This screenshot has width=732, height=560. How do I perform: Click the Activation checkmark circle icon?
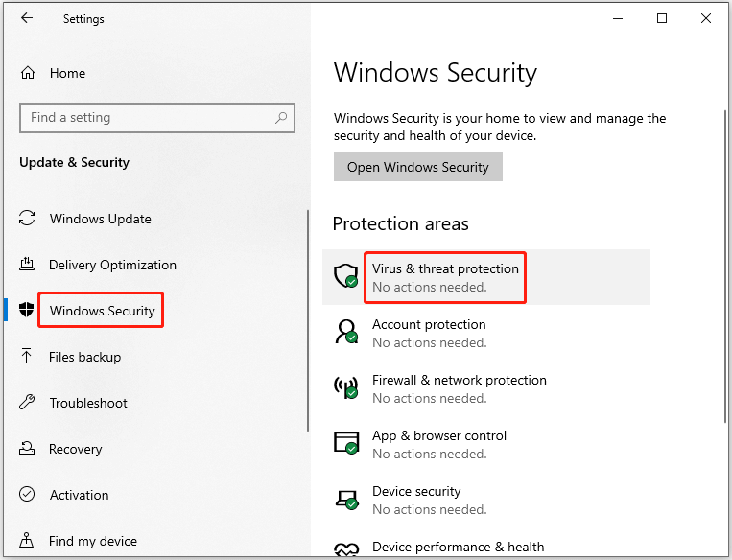coord(27,494)
